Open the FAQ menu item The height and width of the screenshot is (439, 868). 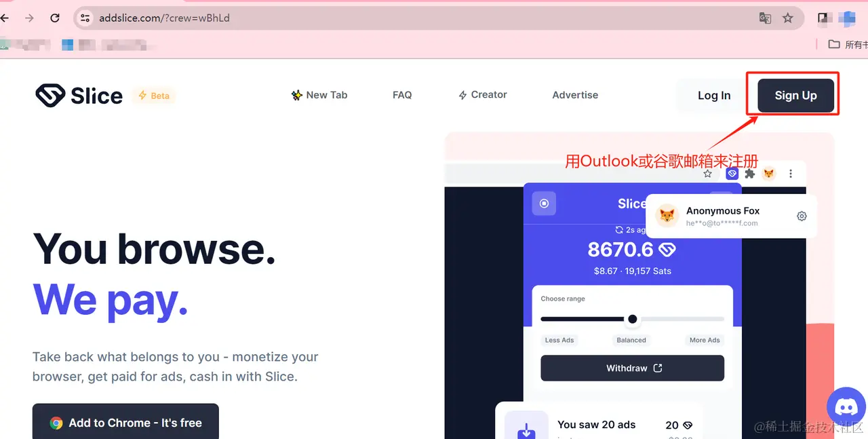click(402, 95)
